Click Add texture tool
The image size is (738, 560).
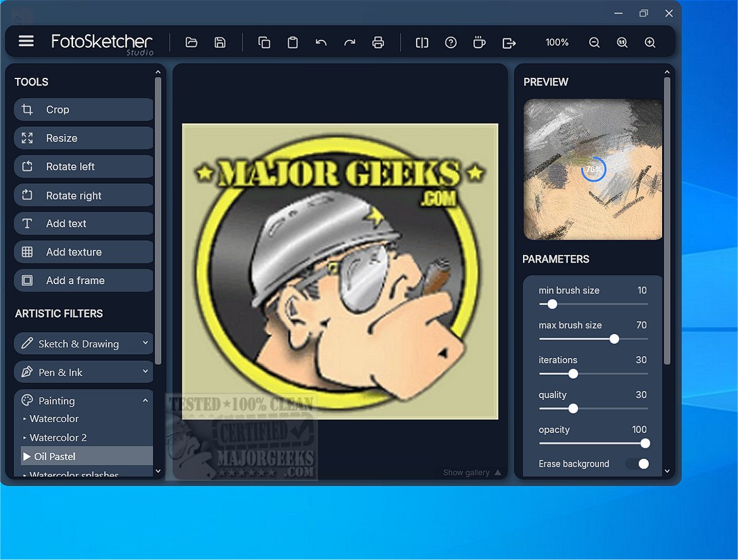click(83, 252)
